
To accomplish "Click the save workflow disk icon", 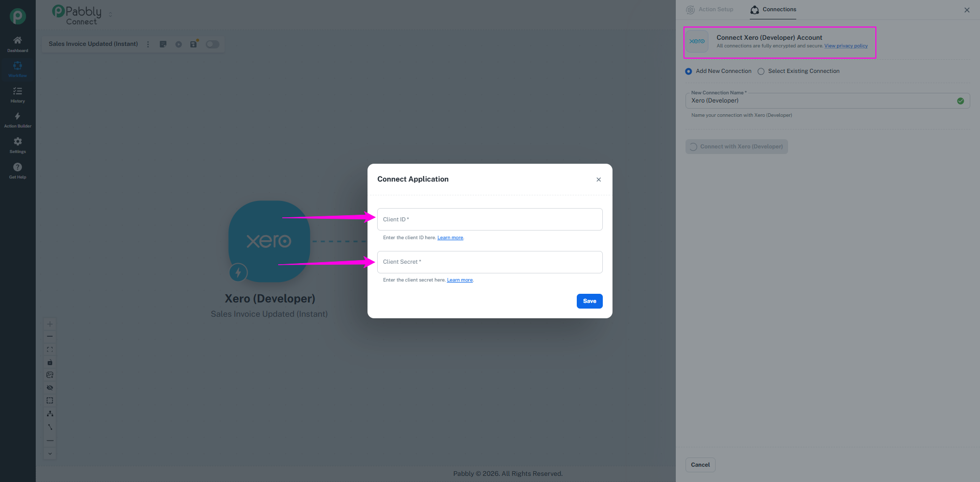I will pyautogui.click(x=193, y=44).
